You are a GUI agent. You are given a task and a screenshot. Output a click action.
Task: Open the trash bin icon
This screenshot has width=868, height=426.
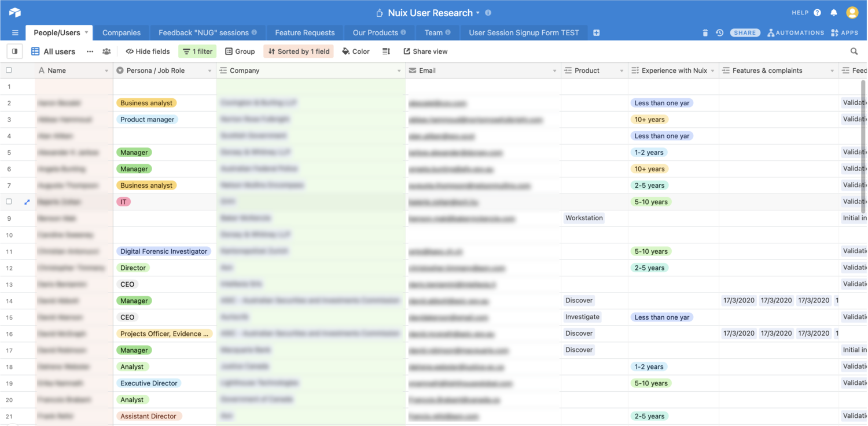point(705,33)
